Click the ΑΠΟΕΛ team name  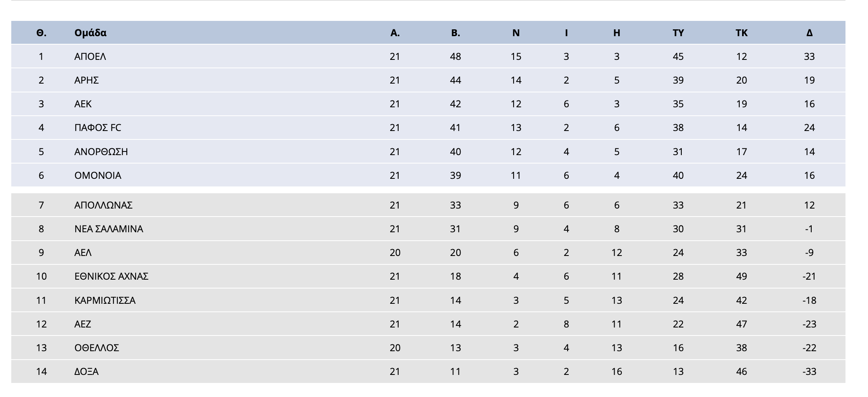point(90,57)
